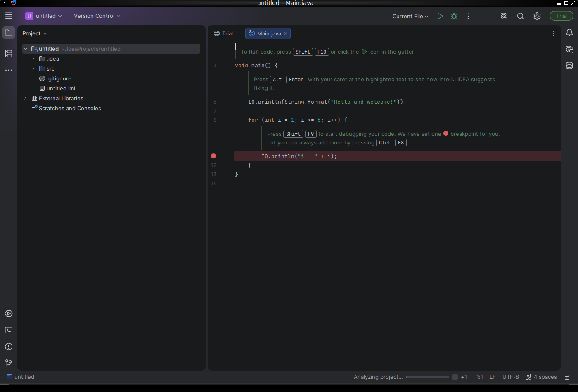Debug the current file
578x392 pixels.
(x=454, y=16)
